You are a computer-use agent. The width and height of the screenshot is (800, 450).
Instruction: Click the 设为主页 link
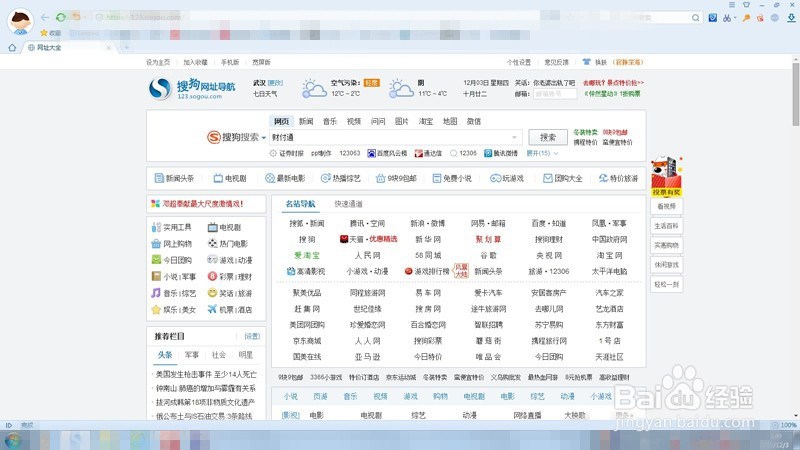tap(158, 62)
